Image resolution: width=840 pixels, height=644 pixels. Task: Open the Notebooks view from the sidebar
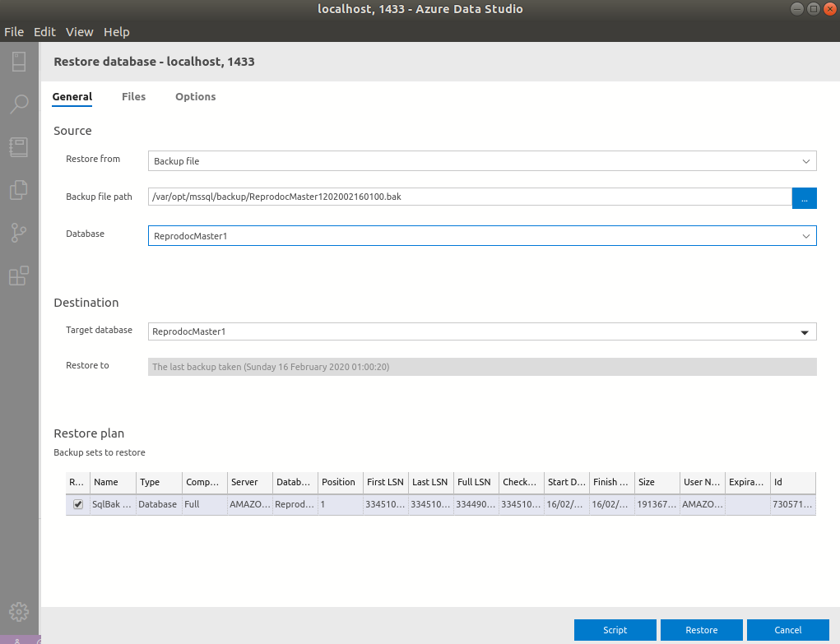[18, 146]
